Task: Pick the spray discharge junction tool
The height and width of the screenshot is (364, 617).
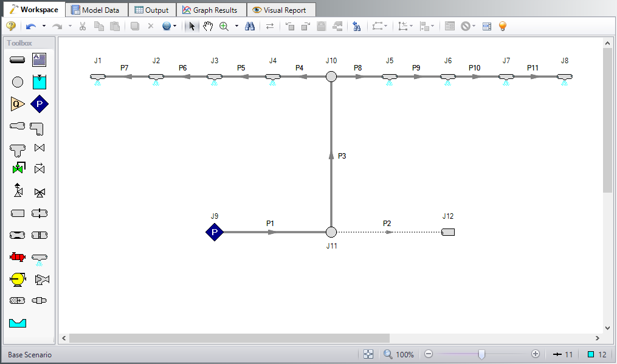Action: (x=40, y=258)
